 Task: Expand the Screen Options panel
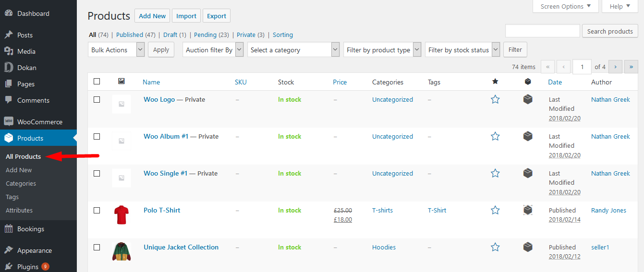pyautogui.click(x=566, y=6)
